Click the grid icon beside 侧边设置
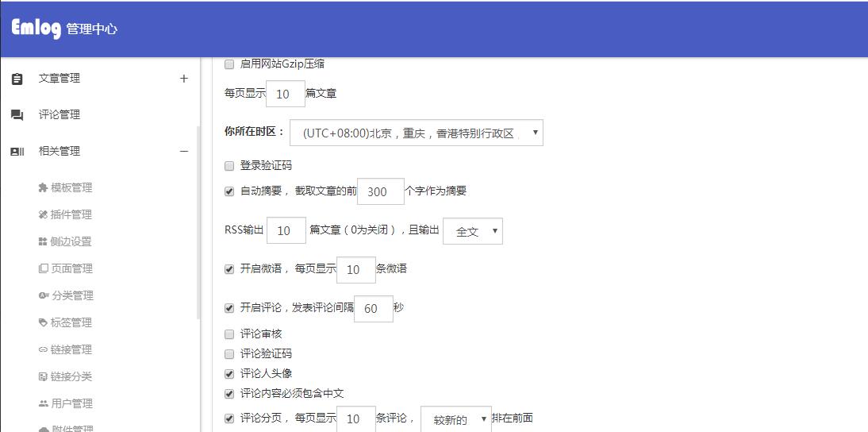Image resolution: width=868 pixels, height=432 pixels. pos(43,242)
